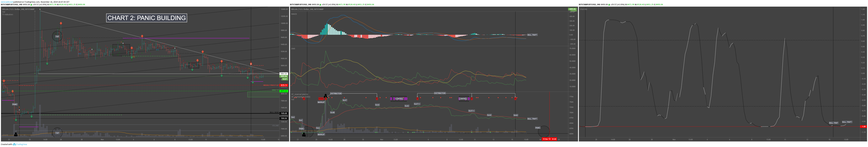Viewport: 868px width, 147px height.
Task: Click the 'Bitcoin / U.S. Dollar, 240, BITSTAMP' price chart legend
Action: 18,9
